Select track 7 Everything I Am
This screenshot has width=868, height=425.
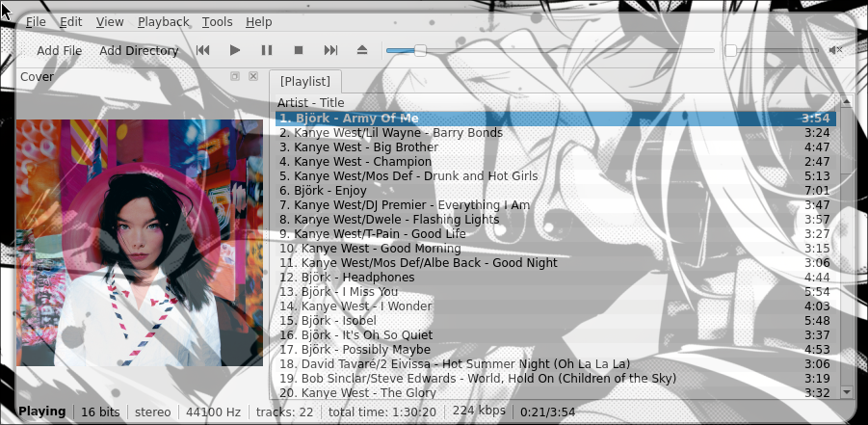(x=556, y=205)
